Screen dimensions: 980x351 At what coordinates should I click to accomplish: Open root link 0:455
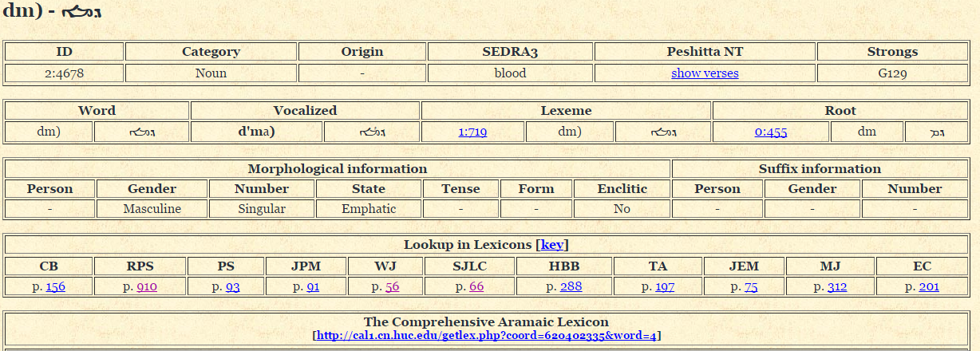pos(770,132)
